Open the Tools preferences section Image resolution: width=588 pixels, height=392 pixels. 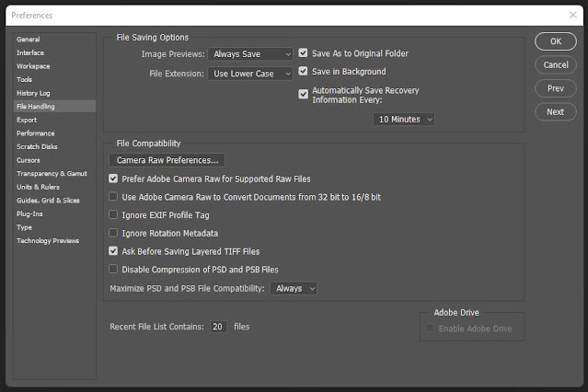coord(24,79)
